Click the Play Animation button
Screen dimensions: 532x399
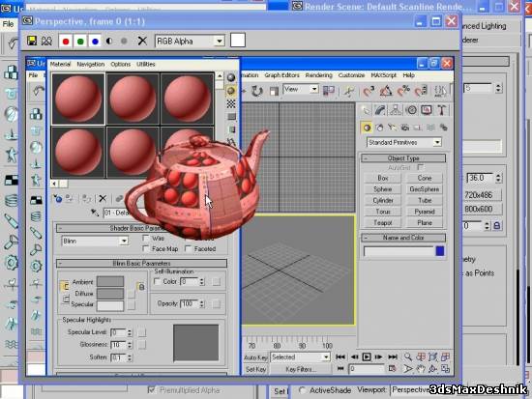point(367,356)
